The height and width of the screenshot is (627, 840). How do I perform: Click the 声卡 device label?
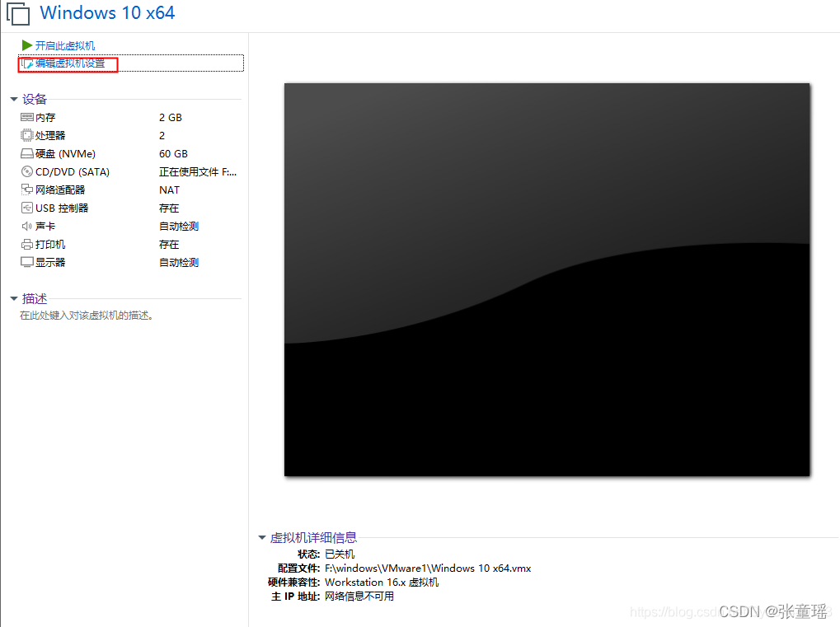45,226
